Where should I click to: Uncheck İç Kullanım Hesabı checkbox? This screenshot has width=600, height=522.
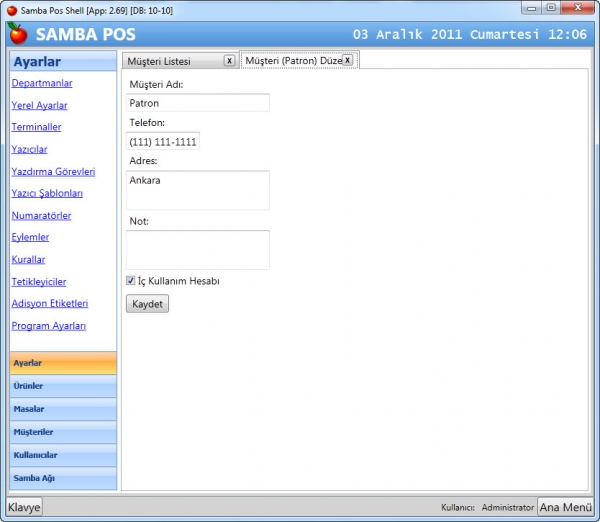[130, 281]
